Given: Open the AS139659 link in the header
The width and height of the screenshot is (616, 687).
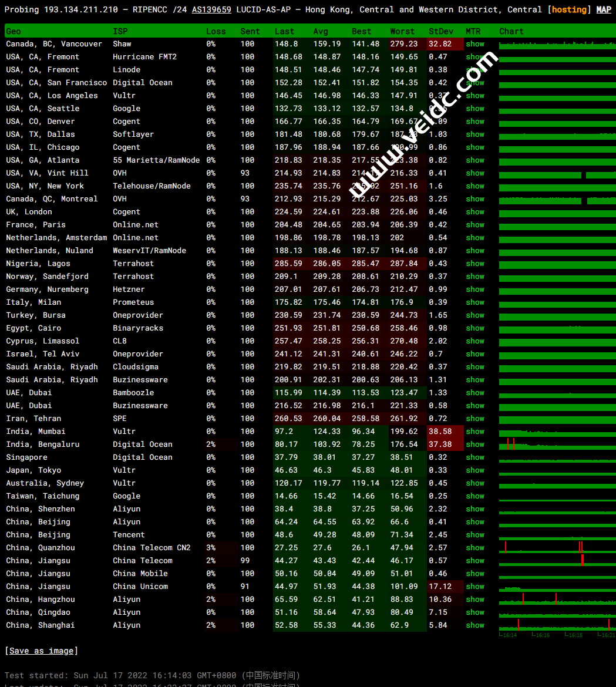Looking at the screenshot, I should 211,9.
